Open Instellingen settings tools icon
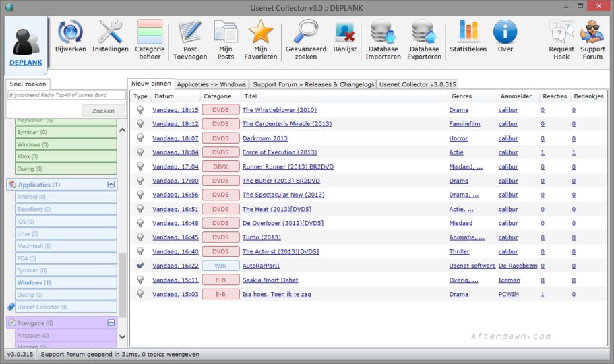The height and width of the screenshot is (364, 614). 110,32
